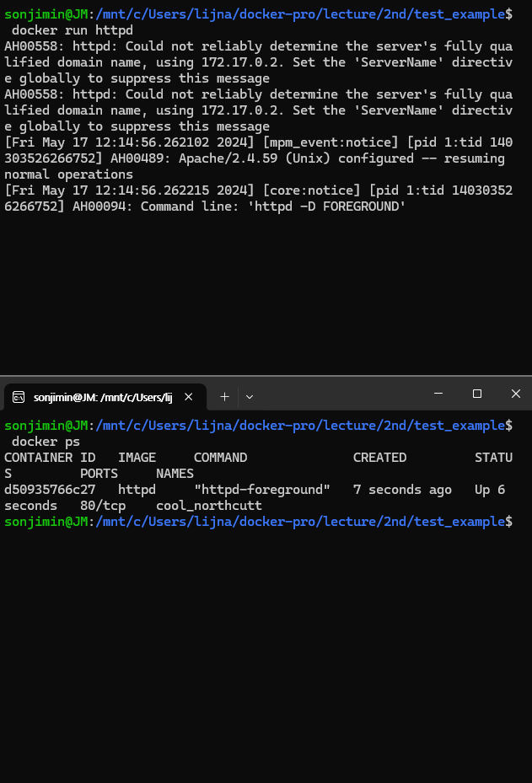Open the new tab dropdown chevron

point(249,396)
